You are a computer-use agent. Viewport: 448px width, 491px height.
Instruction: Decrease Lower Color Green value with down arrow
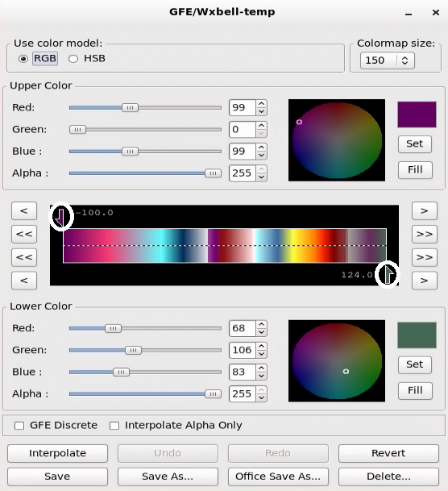pos(262,354)
